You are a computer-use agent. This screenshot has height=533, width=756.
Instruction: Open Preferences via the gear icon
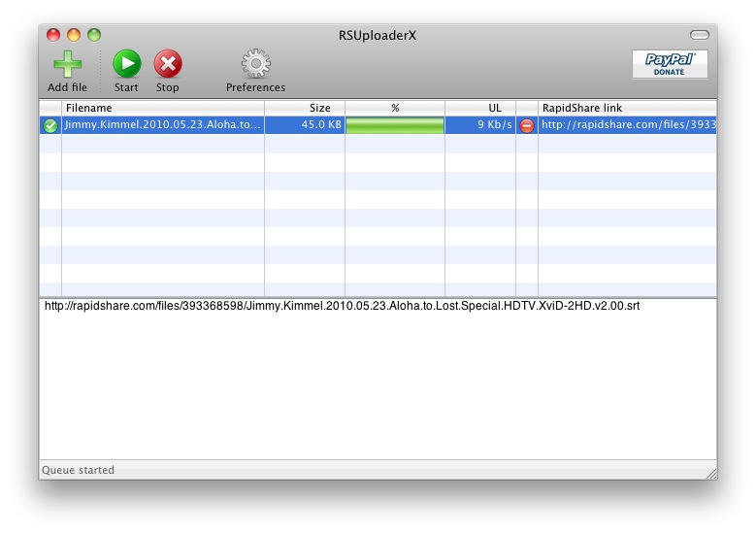click(x=255, y=64)
